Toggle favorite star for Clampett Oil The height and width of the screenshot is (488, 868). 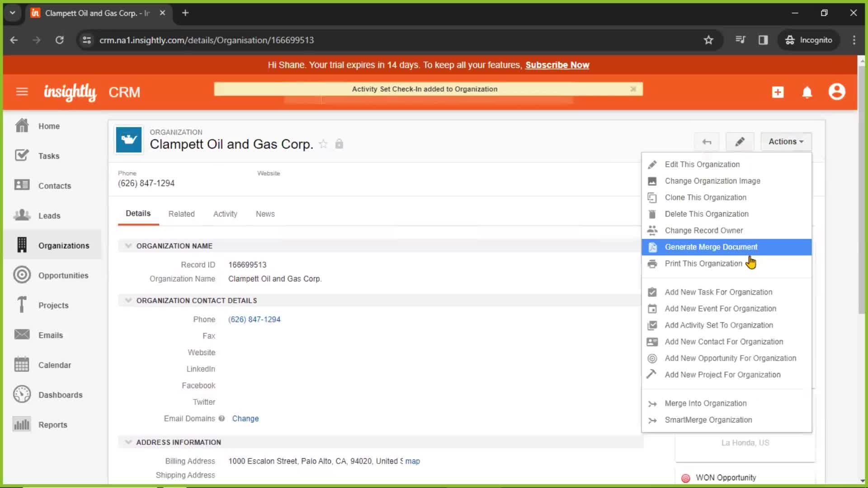(323, 144)
